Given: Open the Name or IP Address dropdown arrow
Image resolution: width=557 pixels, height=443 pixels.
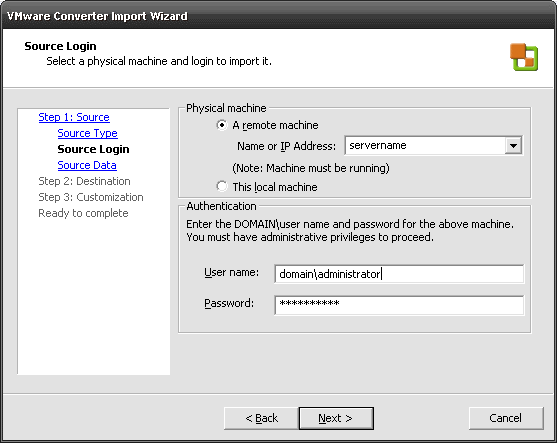Looking at the screenshot, I should pos(513,145).
